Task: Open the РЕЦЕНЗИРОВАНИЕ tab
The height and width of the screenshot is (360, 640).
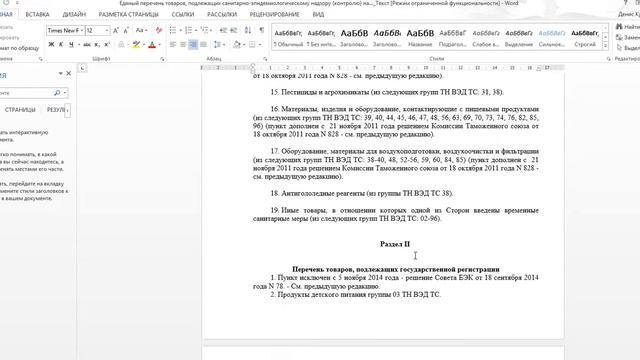Action: 274,14
